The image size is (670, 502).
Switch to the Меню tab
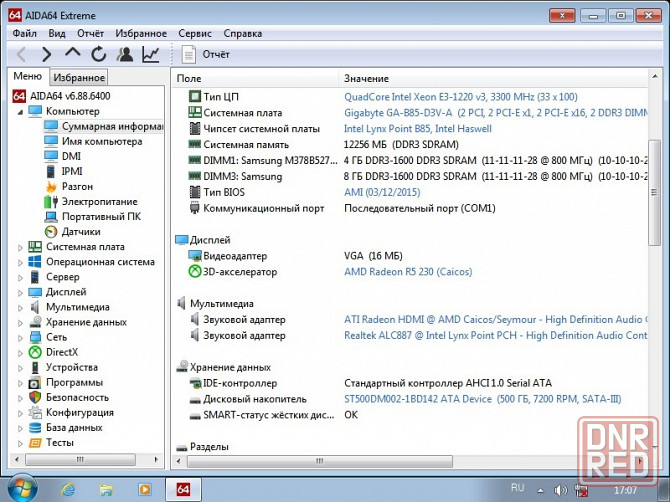tap(28, 76)
